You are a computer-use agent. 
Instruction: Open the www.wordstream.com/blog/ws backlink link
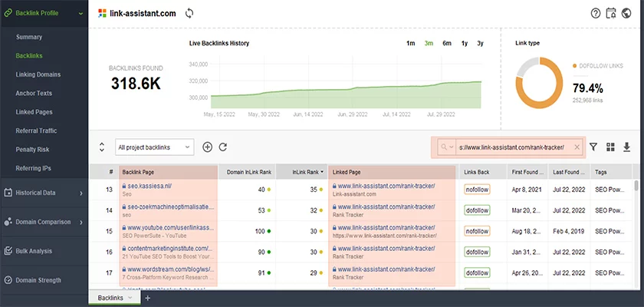pyautogui.click(x=170, y=269)
